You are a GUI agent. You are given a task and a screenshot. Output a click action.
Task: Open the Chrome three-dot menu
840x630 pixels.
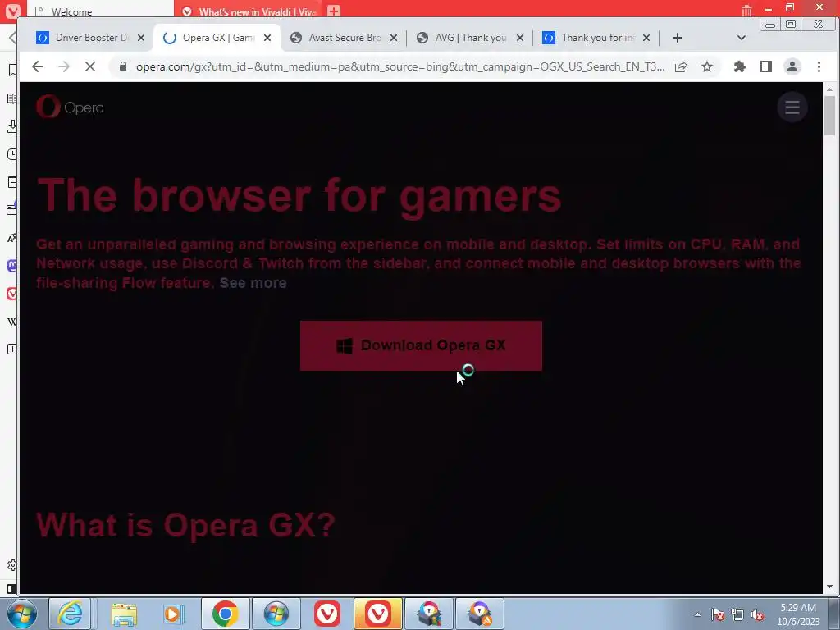tap(819, 66)
